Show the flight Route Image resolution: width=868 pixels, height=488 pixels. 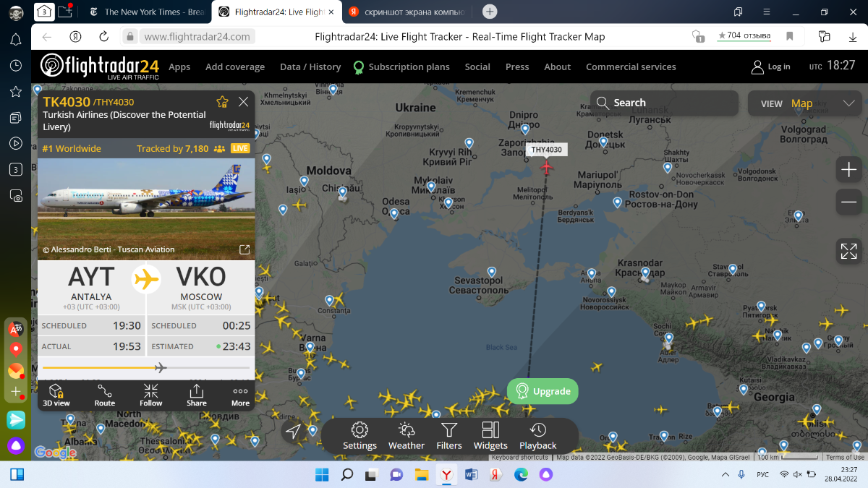tap(104, 395)
